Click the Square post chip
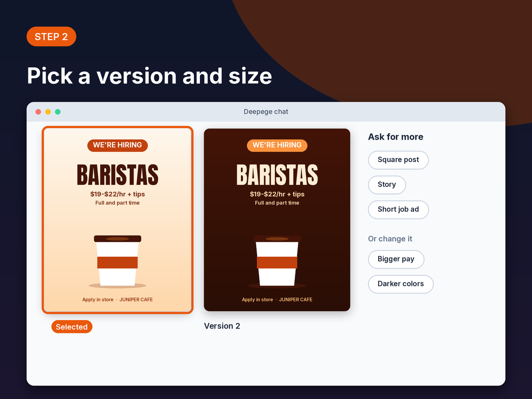 coord(398,160)
